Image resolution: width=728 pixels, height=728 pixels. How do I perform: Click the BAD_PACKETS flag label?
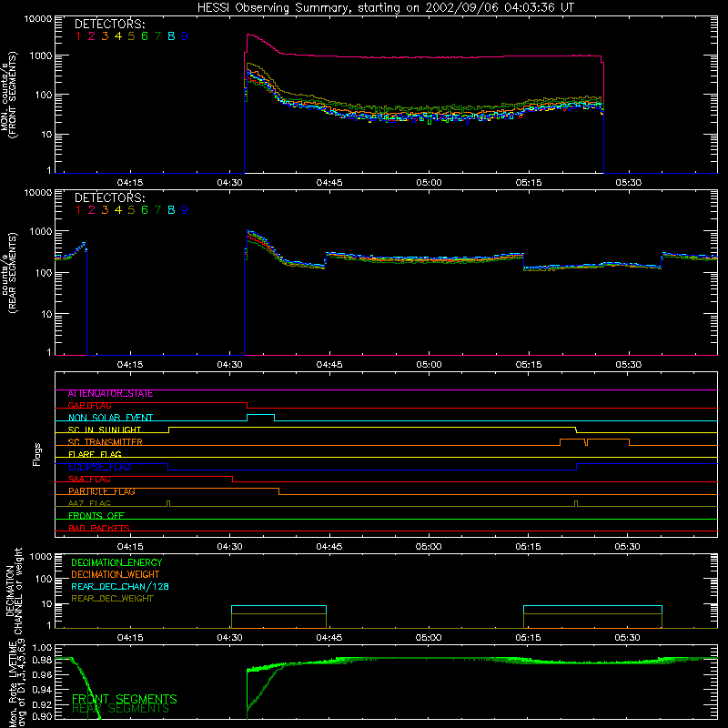98,529
